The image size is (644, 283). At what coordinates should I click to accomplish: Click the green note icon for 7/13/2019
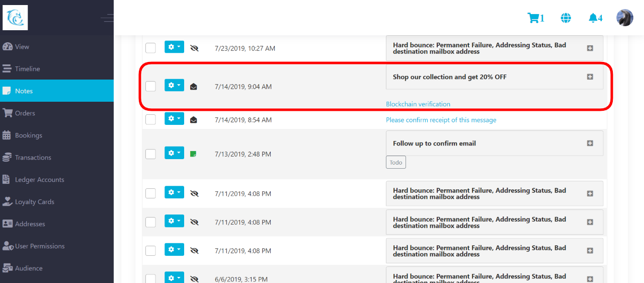click(x=194, y=154)
